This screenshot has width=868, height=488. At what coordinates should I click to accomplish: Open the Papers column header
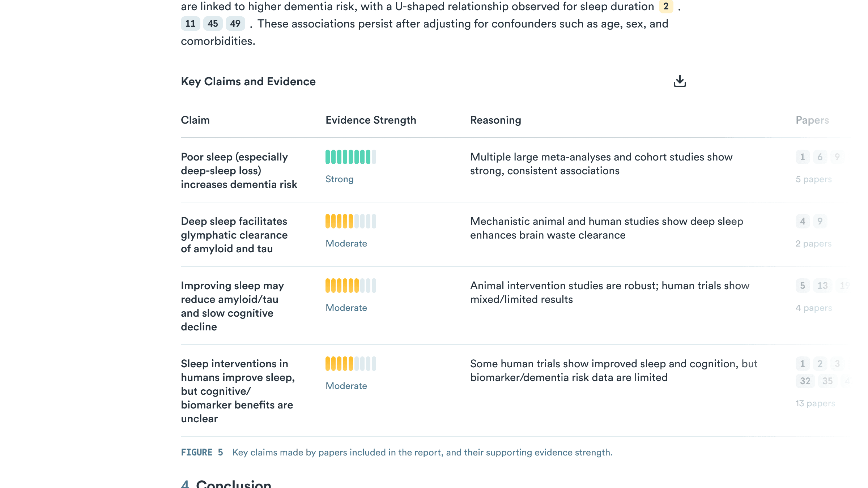[x=812, y=120]
